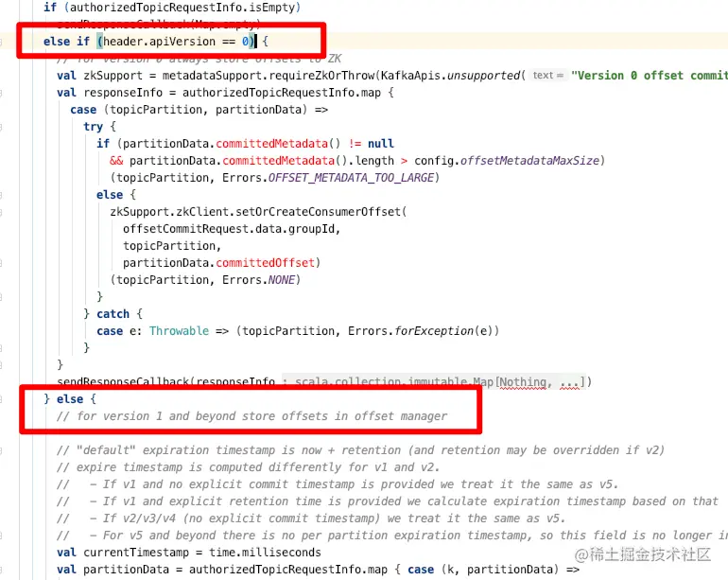Collapse comment block at '"default" expiration timestamp'

[x=1, y=450]
